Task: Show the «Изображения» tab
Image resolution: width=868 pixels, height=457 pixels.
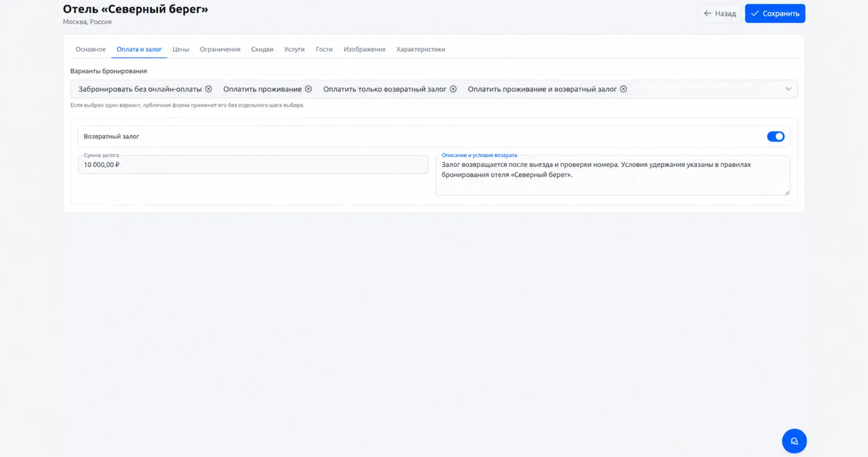Action: click(x=365, y=49)
